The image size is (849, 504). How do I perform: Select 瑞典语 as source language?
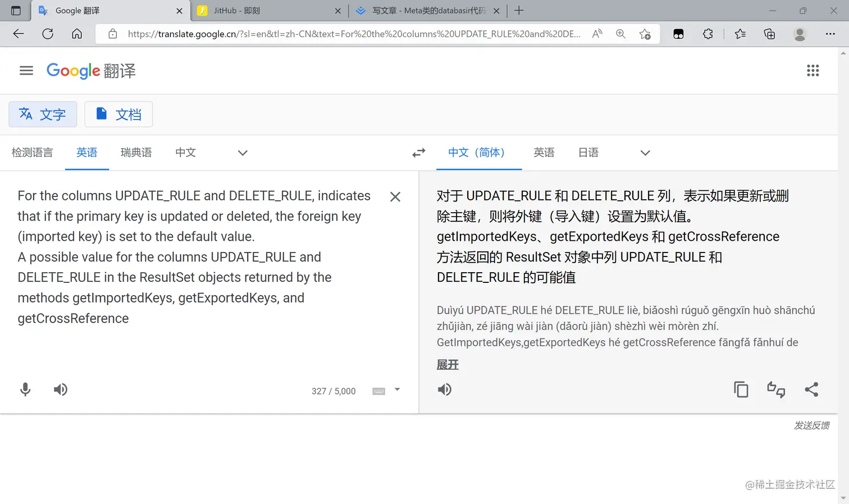pyautogui.click(x=136, y=153)
